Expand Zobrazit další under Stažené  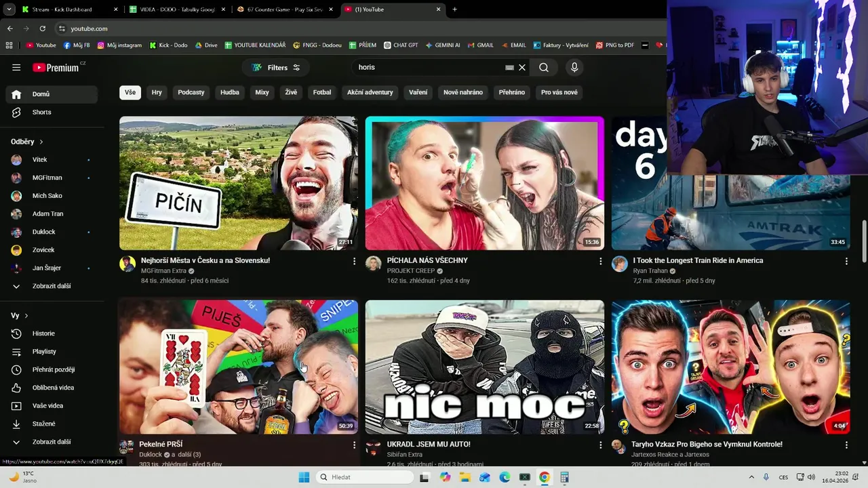point(52,442)
